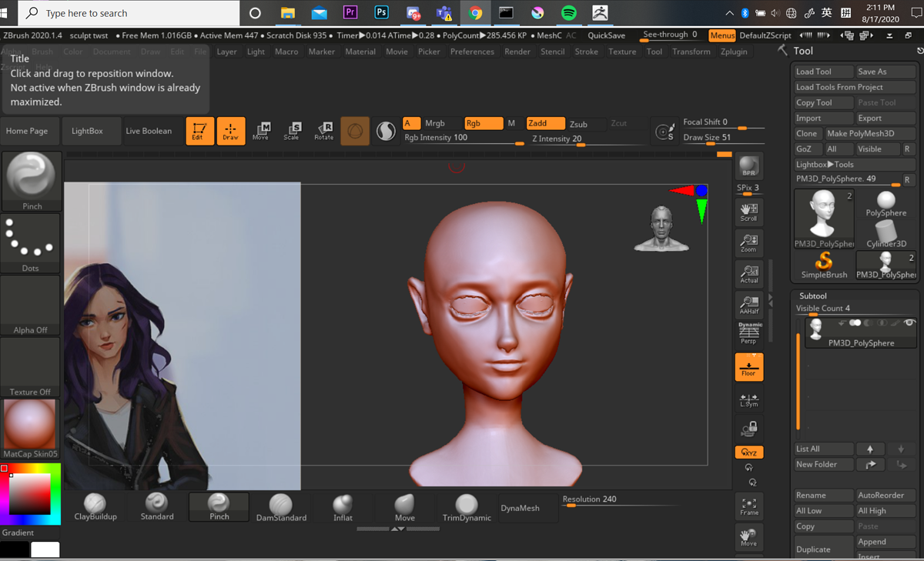The width and height of the screenshot is (924, 561).
Task: Open Spotify from the taskbar
Action: (x=569, y=12)
